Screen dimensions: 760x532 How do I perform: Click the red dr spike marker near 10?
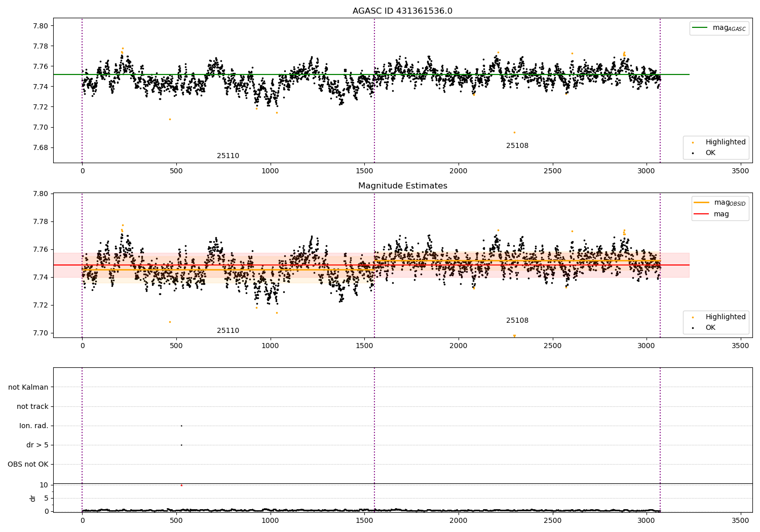[181, 485]
